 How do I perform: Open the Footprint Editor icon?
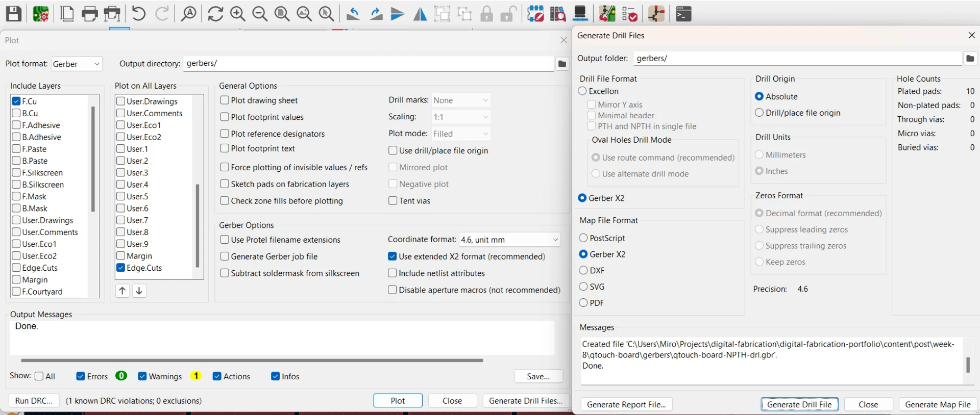tap(535, 14)
